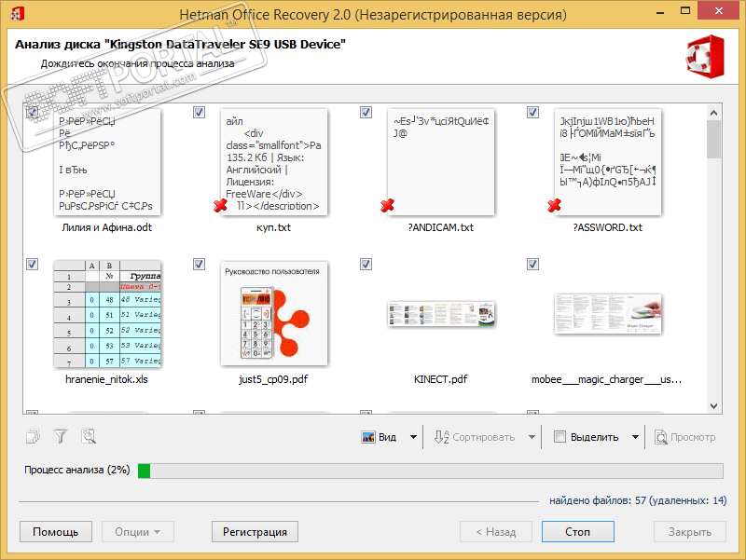Click the search files magnifier icon
The image size is (746, 560).
click(x=89, y=436)
